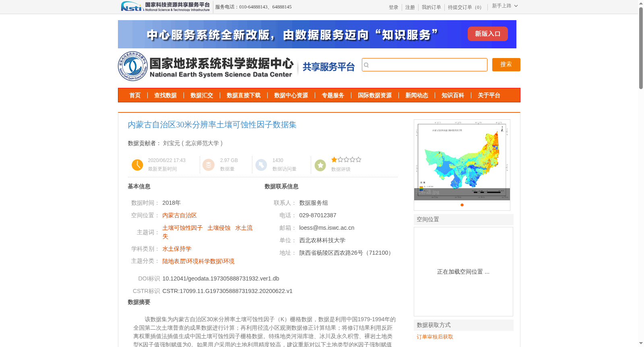Viewport: 644px width, 347px height.
Task: Click the scrollbar up arrow
Action: point(641,3)
